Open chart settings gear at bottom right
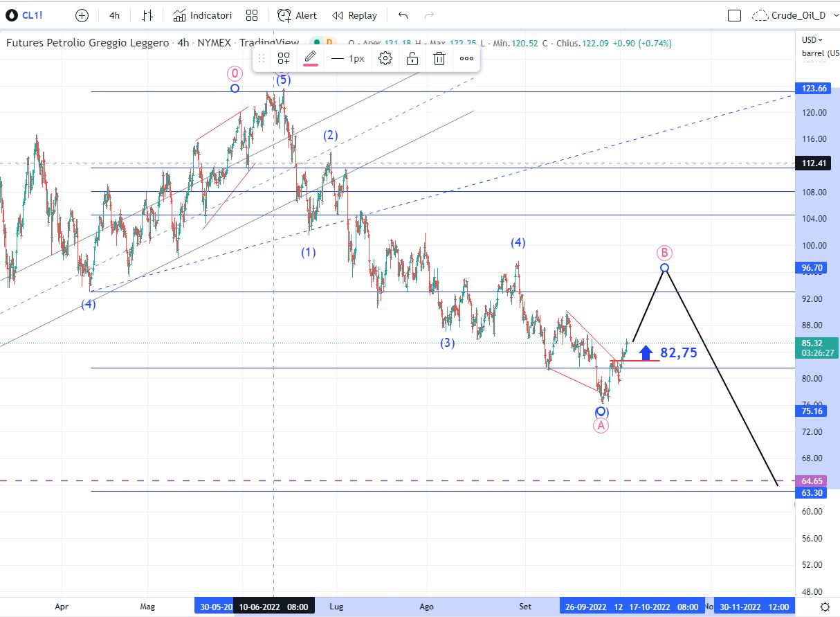Viewport: 840px width, 617px height. click(x=825, y=606)
